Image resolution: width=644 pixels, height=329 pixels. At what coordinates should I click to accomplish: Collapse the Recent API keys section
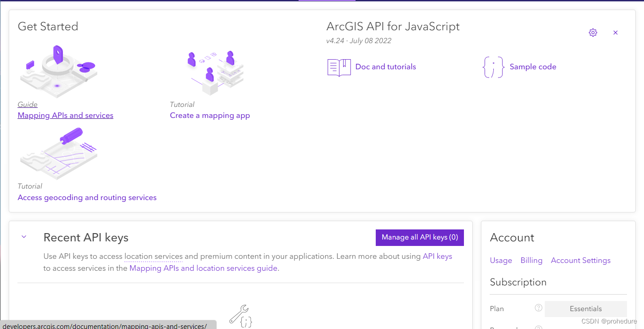click(x=24, y=237)
